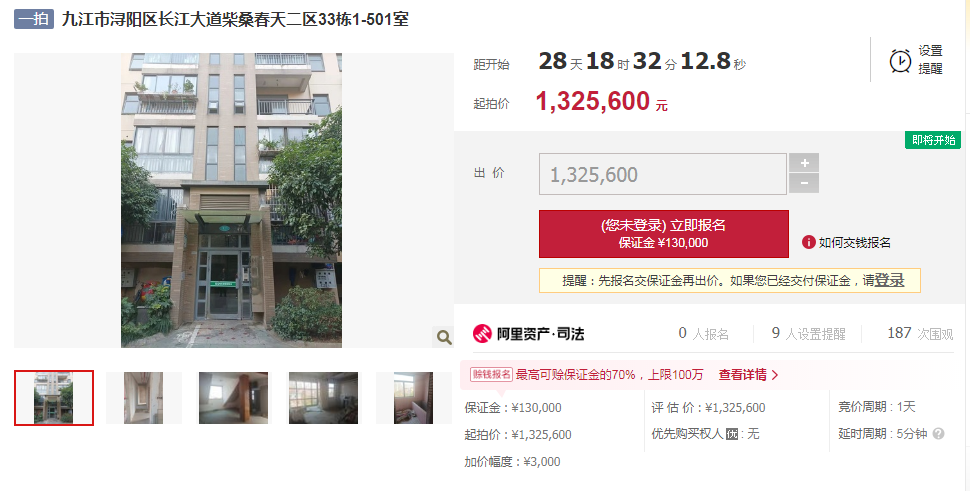
Task: Click the 立即报名 red registration button
Action: pyautogui.click(x=664, y=234)
